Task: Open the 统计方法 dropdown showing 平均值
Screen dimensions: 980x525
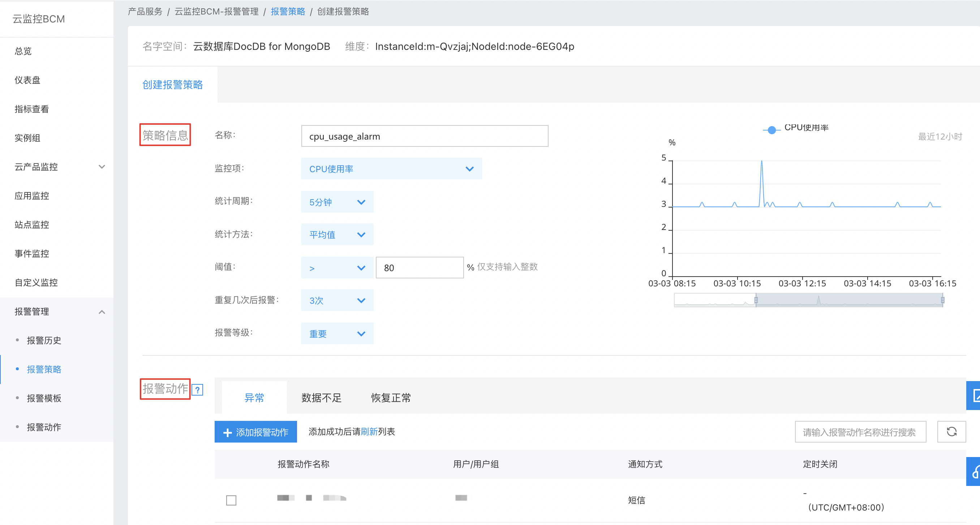Action: (337, 235)
